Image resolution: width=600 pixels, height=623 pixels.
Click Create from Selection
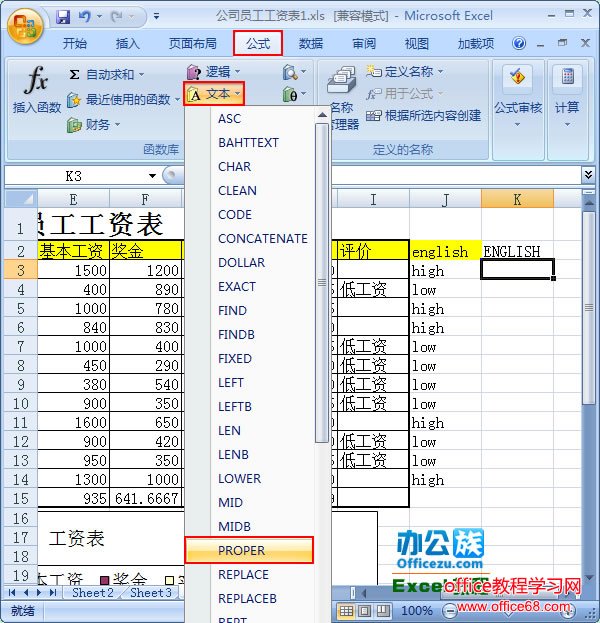tap(424, 116)
